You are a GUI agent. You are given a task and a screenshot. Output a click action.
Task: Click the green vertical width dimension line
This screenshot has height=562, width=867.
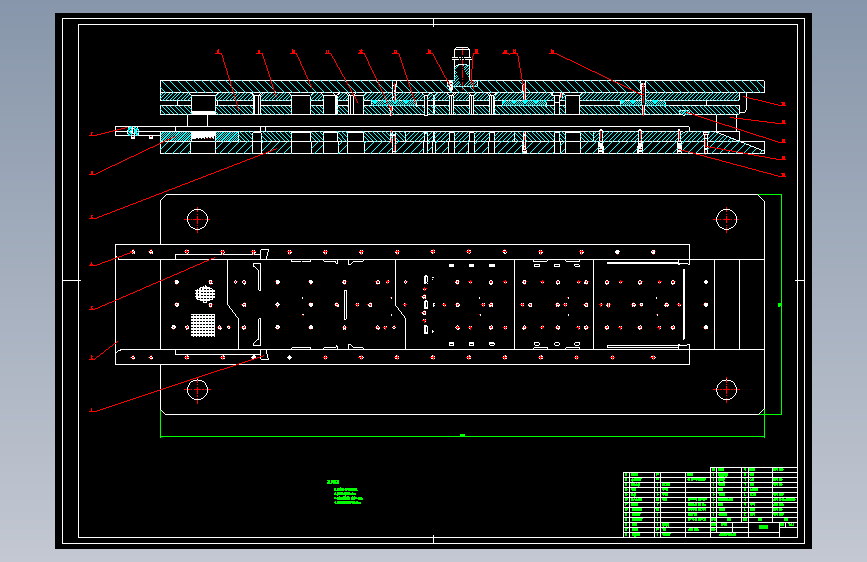[x=781, y=304]
